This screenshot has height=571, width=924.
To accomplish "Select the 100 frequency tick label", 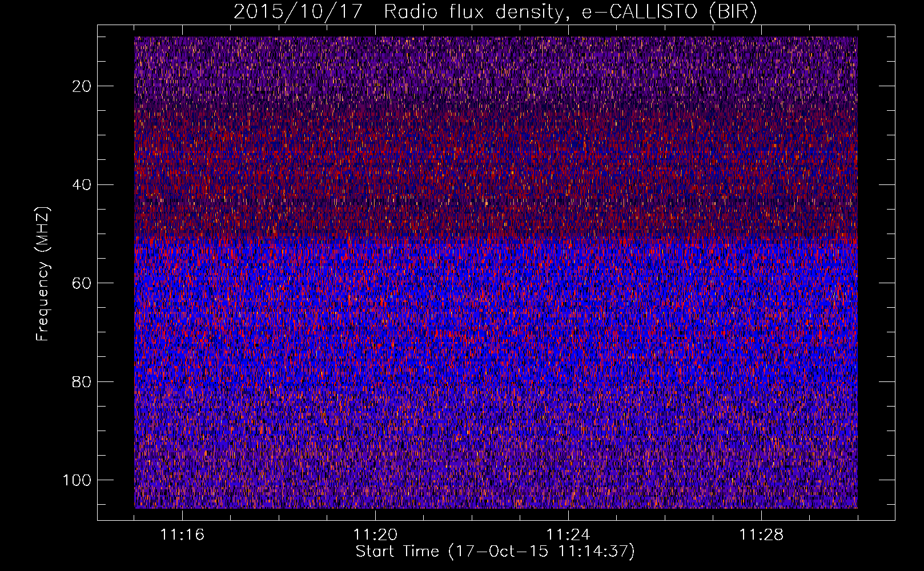I will coord(77,480).
